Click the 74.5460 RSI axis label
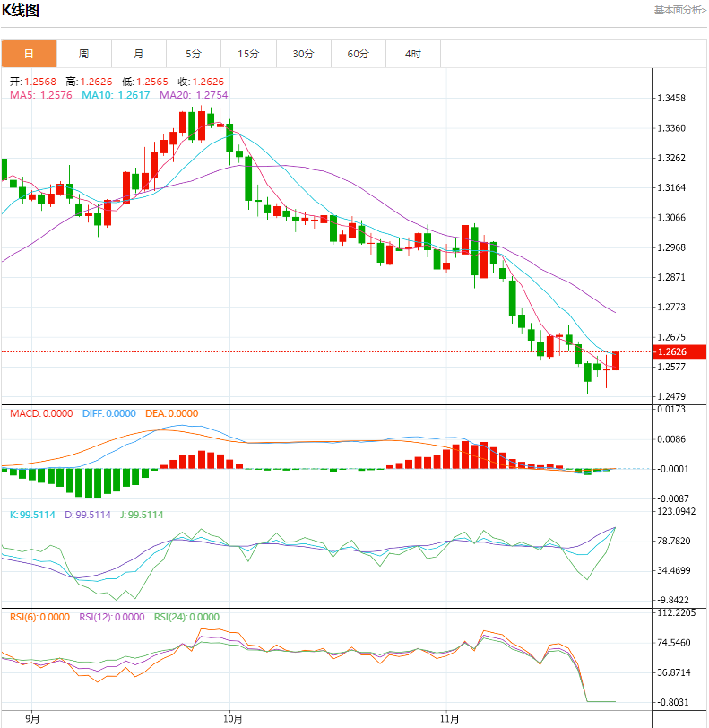709x728 pixels. pos(674,643)
